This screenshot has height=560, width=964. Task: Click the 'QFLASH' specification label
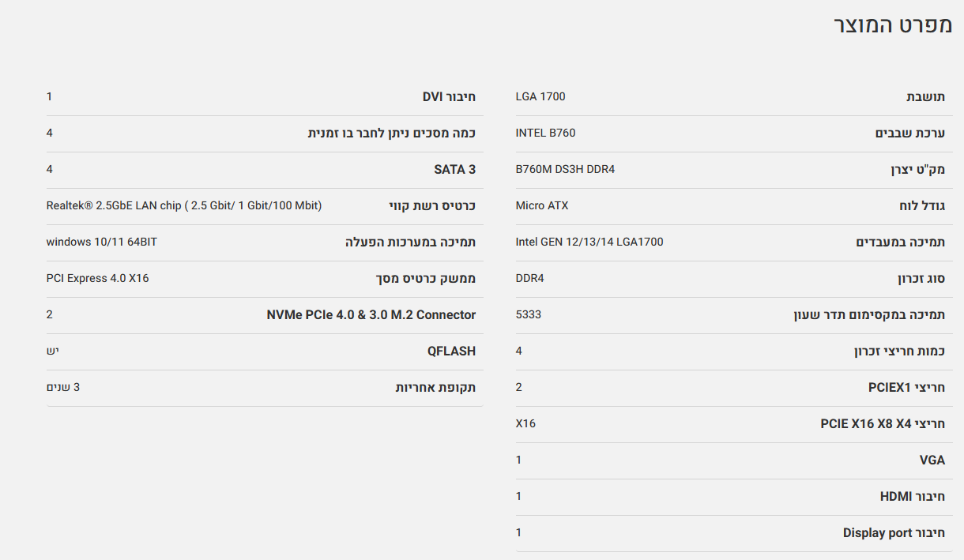451,351
